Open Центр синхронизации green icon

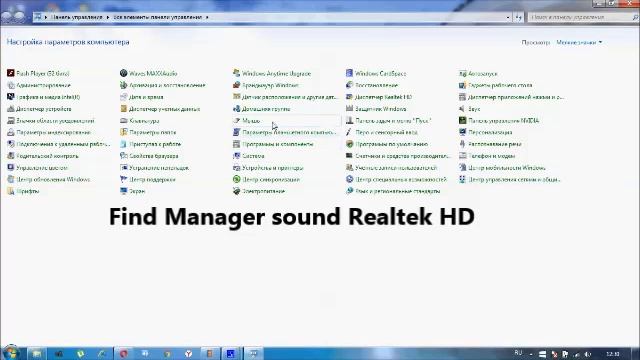pyautogui.click(x=236, y=179)
